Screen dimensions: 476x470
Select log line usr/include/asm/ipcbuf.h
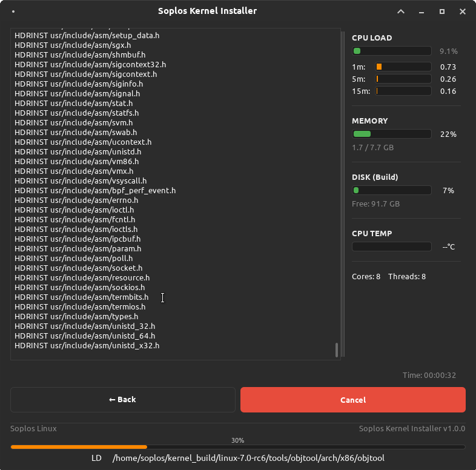click(x=78, y=239)
